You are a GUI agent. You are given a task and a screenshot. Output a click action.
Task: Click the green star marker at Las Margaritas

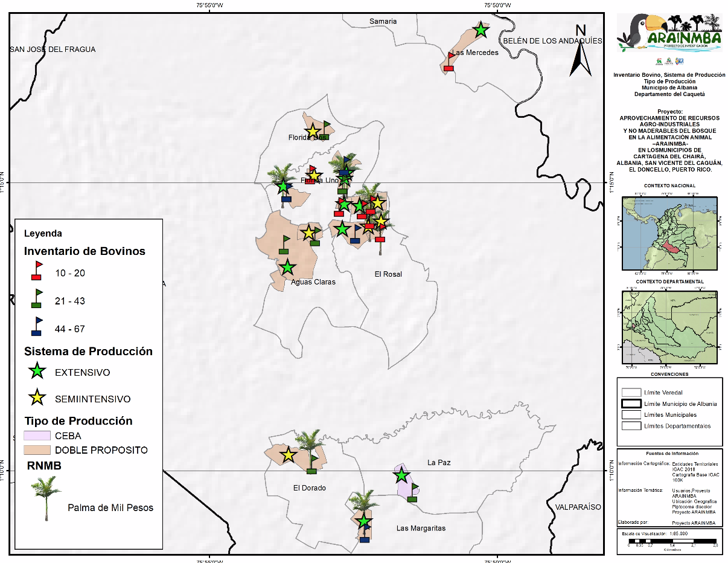pos(363,521)
